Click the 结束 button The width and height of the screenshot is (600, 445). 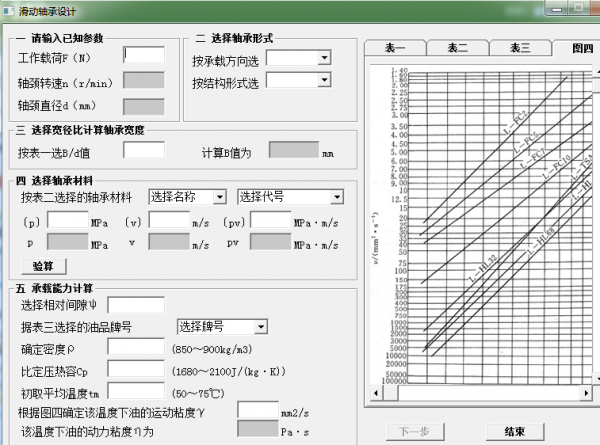[x=515, y=432]
